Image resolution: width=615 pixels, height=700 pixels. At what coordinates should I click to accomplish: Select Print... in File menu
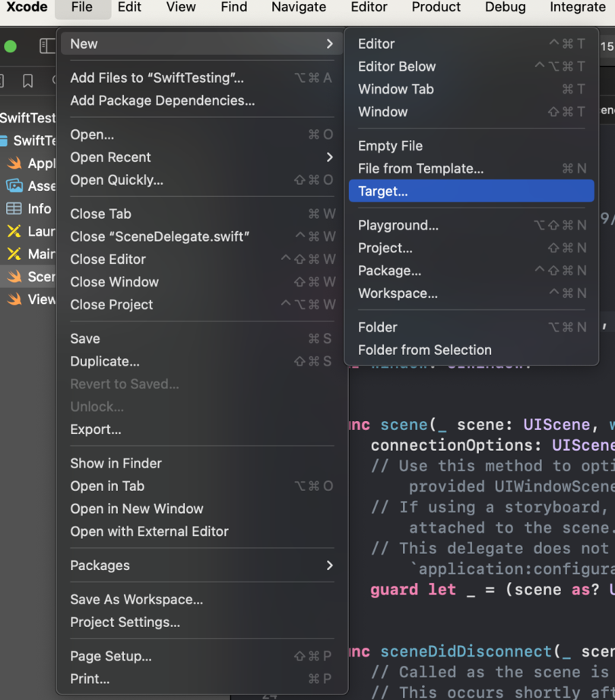click(202, 679)
